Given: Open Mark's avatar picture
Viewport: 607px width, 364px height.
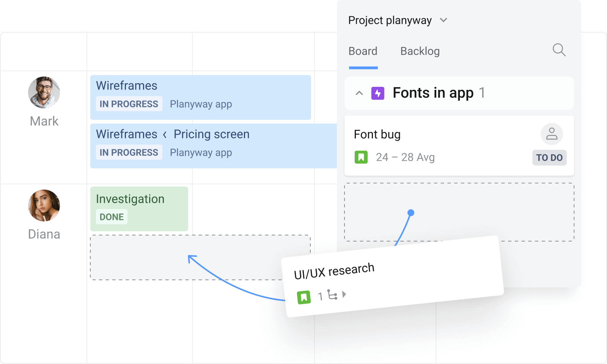Looking at the screenshot, I should [x=44, y=92].
